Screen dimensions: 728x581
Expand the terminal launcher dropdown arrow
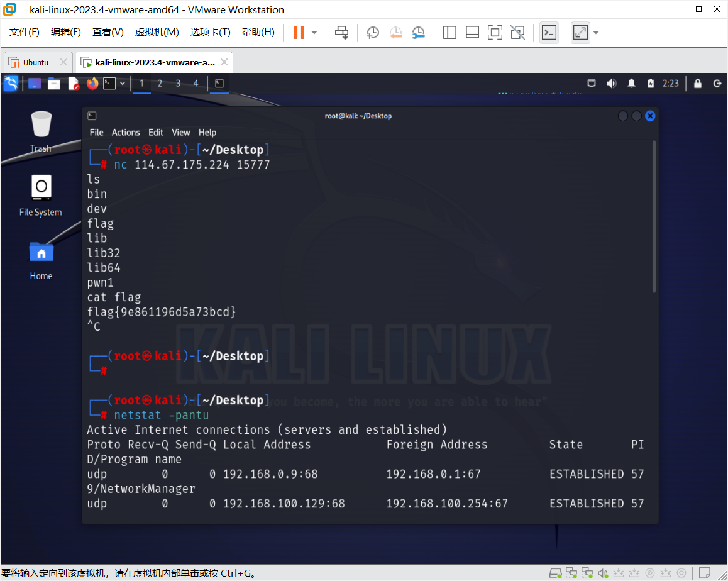[x=123, y=84]
